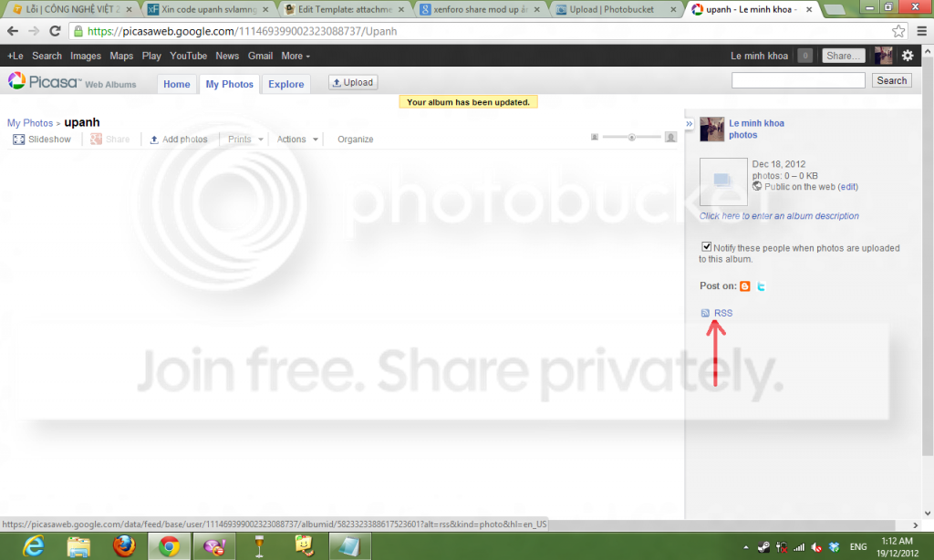Screen dimensions: 934x560
Task: Close the upanh - Le minh khoa tab
Action: [809, 9]
